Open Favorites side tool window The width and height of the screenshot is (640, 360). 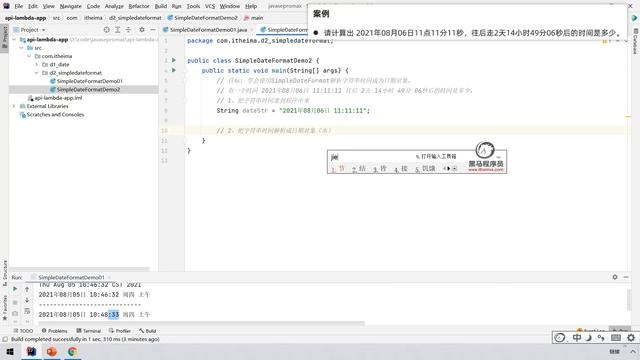tap(4, 308)
